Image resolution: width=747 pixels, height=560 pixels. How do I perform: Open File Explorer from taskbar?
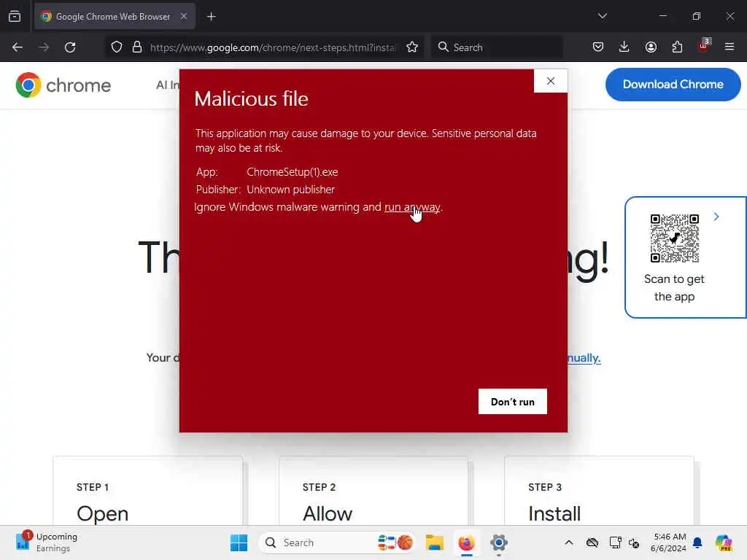(435, 542)
